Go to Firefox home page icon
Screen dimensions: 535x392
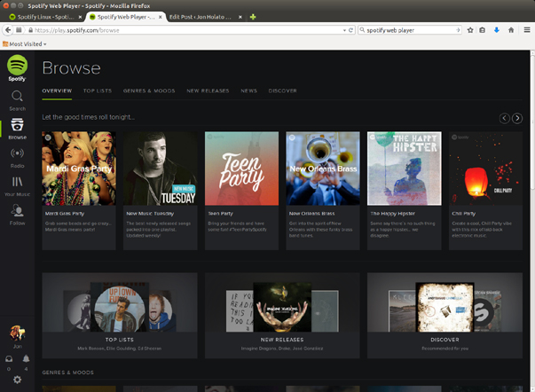pyautogui.click(x=511, y=30)
